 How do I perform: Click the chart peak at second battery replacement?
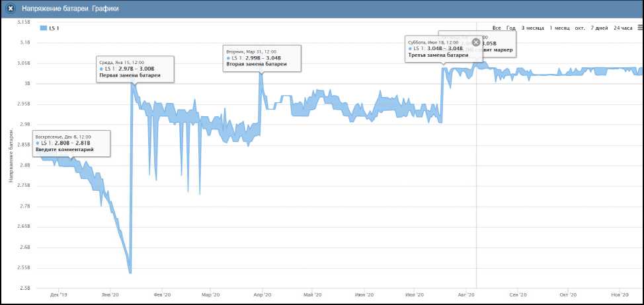pyautogui.click(x=261, y=73)
